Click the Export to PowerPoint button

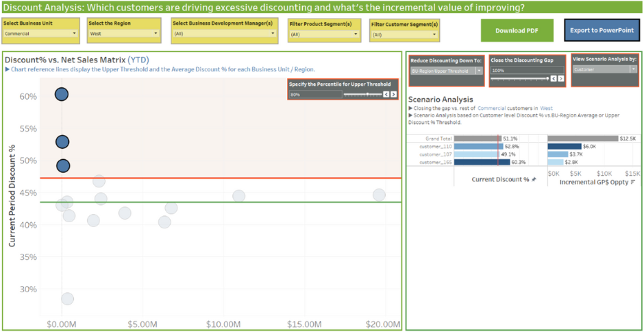601,31
